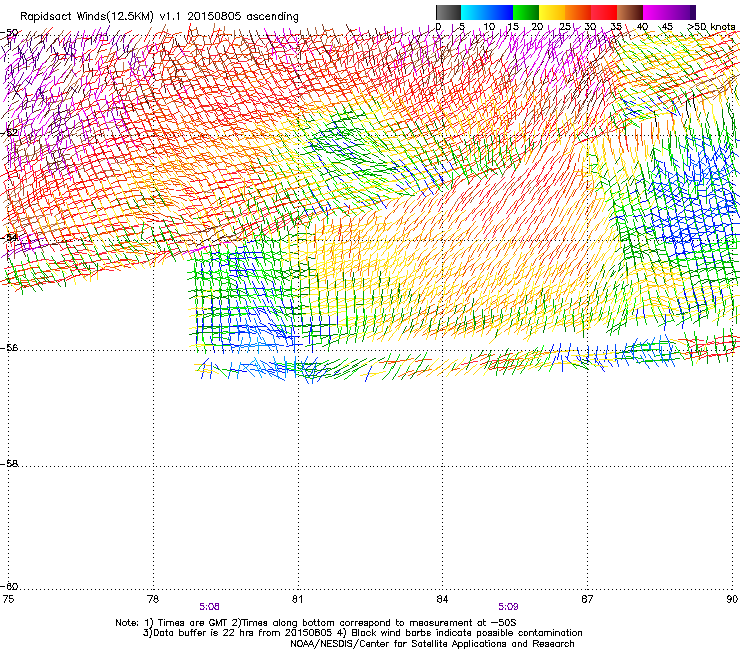
Task: Click the red 30-35 knots legend swatch
Action: pyautogui.click(x=604, y=12)
